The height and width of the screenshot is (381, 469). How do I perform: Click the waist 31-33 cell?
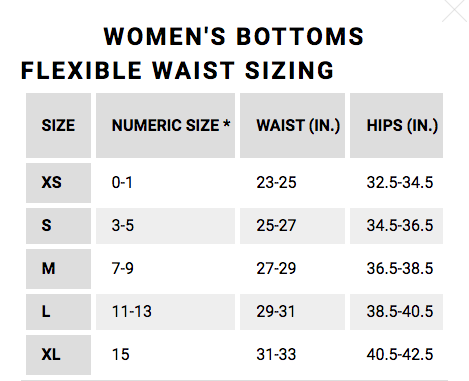point(292,355)
